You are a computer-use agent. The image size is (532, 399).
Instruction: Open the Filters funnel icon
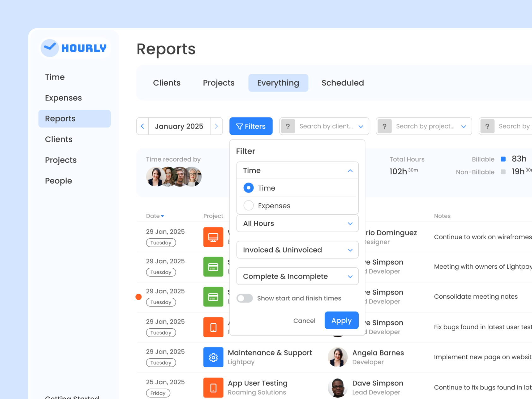point(239,126)
